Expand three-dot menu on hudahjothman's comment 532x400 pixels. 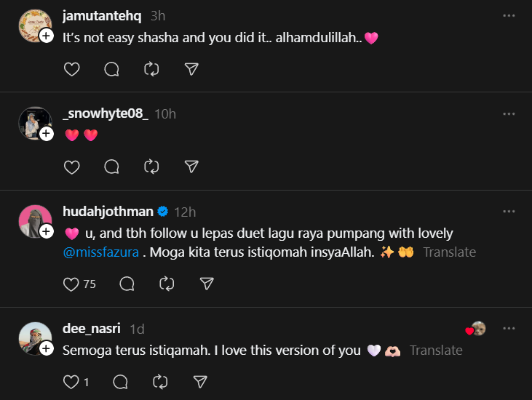coord(509,212)
